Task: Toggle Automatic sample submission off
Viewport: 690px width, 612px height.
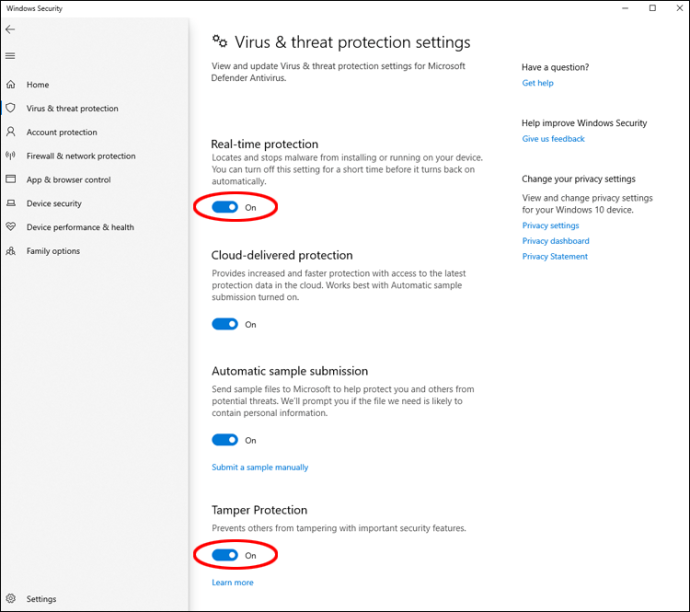Action: 225,440
